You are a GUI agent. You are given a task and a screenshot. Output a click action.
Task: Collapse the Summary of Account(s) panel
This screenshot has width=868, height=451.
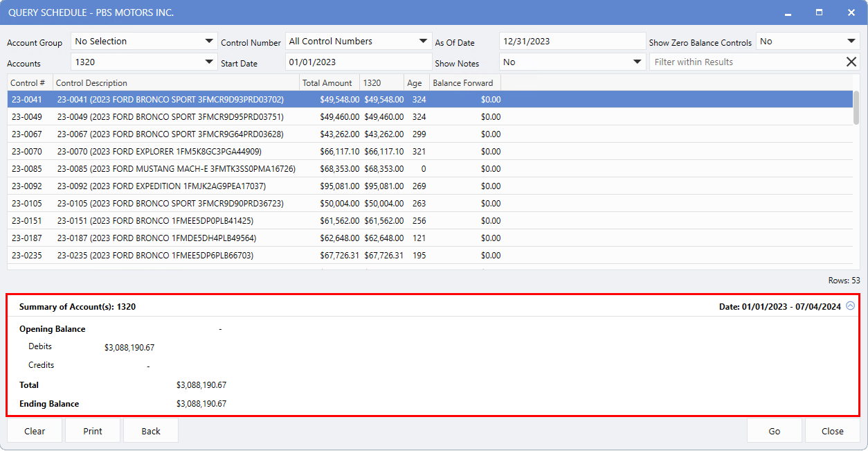(x=851, y=306)
